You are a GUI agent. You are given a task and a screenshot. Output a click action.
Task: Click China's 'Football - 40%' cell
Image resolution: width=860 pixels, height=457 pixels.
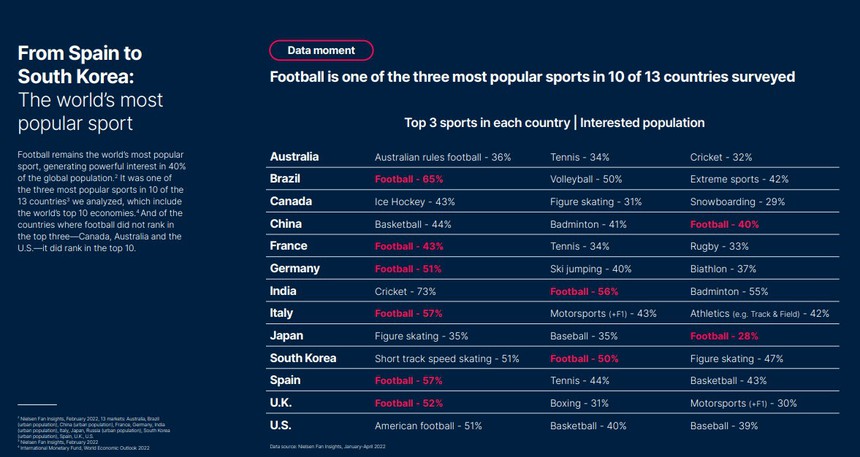pyautogui.click(x=723, y=225)
